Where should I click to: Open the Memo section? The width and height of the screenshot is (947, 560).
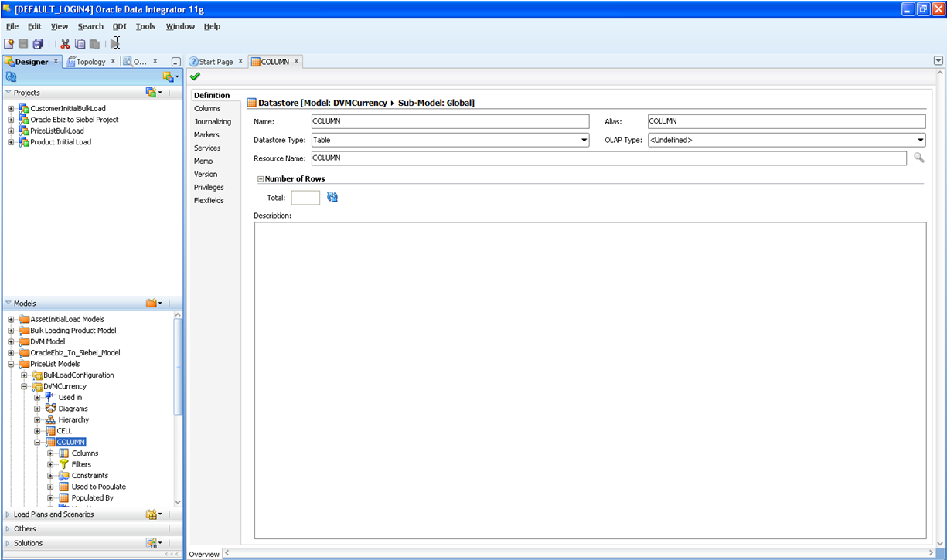tap(203, 161)
